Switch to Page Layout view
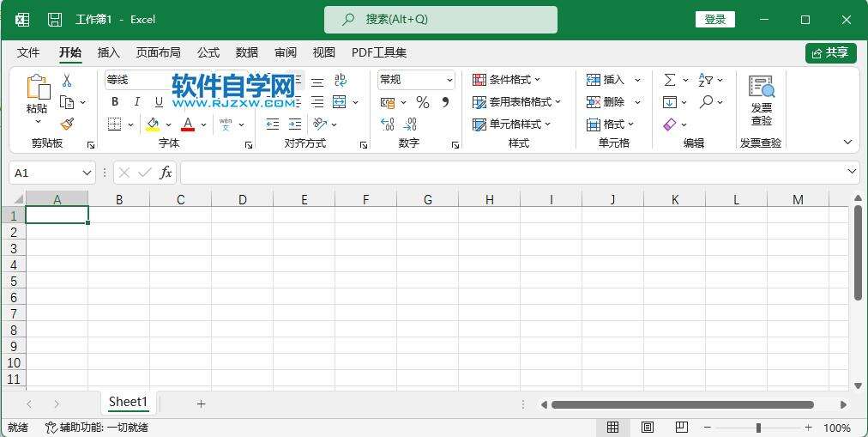The image size is (868, 437). coord(647,427)
